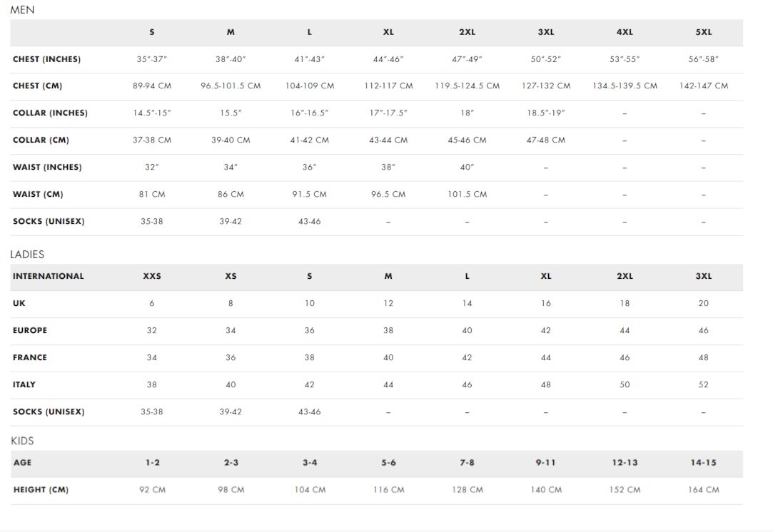Image resolution: width=773 pixels, height=532 pixels.
Task: Click the UK size 20 cell
Action: [x=704, y=303]
